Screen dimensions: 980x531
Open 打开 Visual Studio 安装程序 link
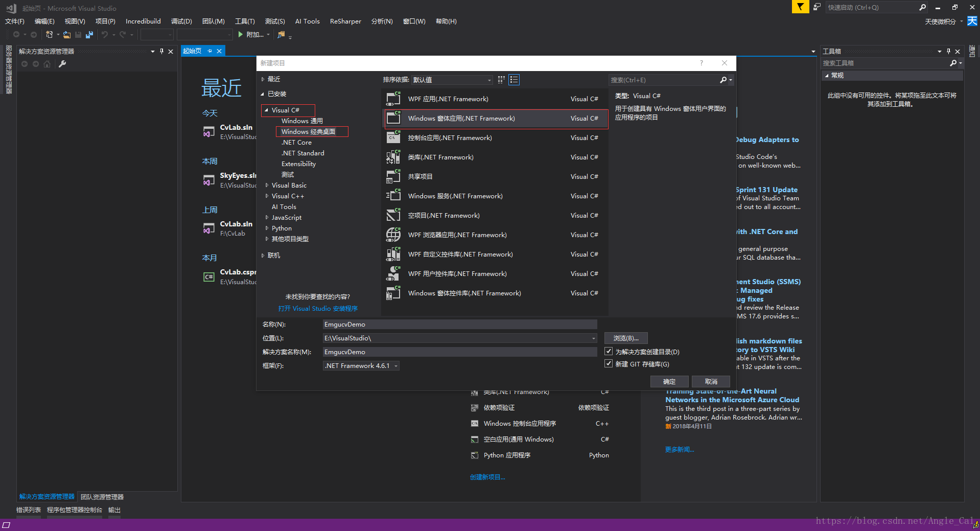318,308
